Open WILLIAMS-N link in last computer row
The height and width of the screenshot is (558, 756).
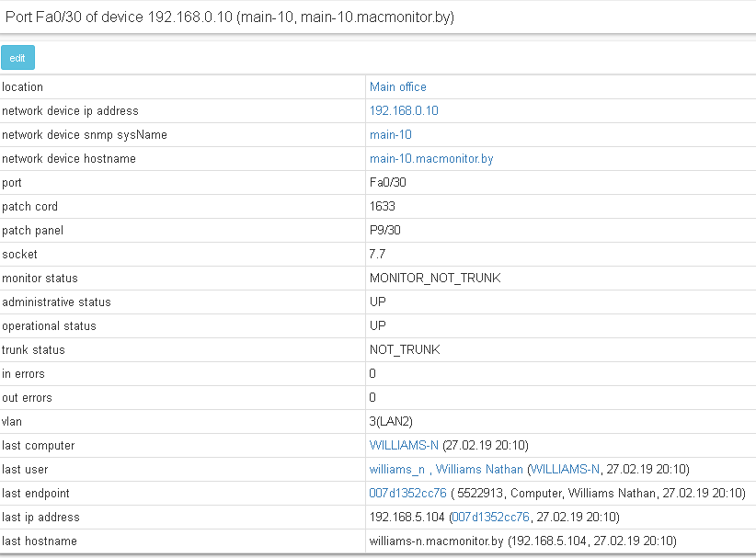pos(404,446)
